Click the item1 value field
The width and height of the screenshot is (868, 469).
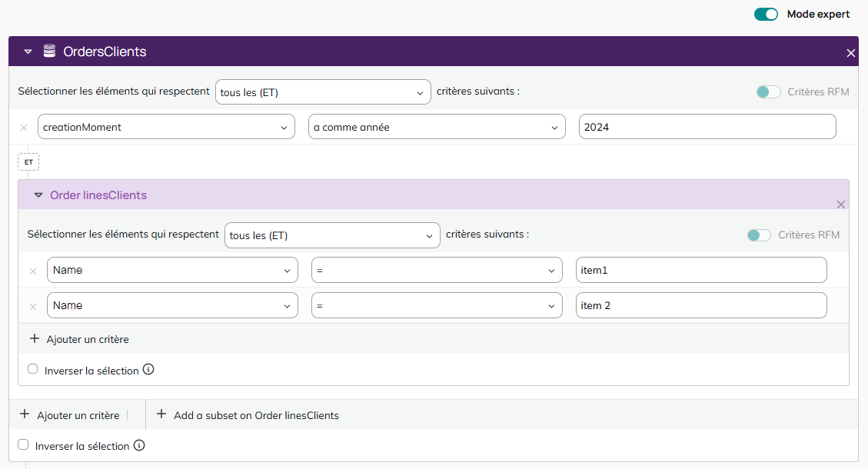tap(701, 270)
